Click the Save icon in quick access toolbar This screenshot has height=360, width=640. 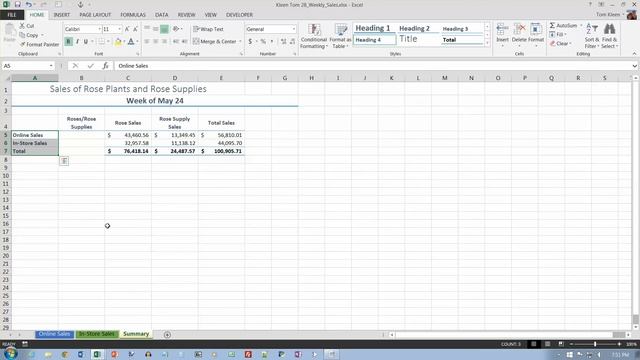tap(18, 4)
